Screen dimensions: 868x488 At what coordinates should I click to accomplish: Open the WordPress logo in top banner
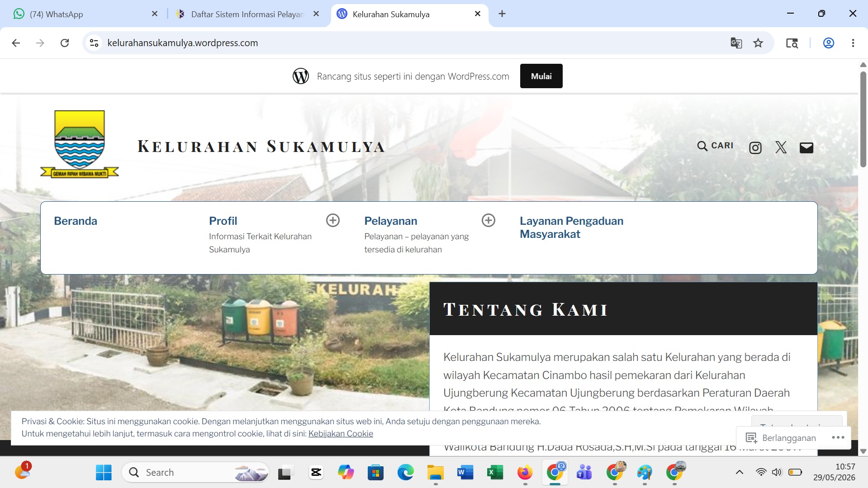(301, 76)
